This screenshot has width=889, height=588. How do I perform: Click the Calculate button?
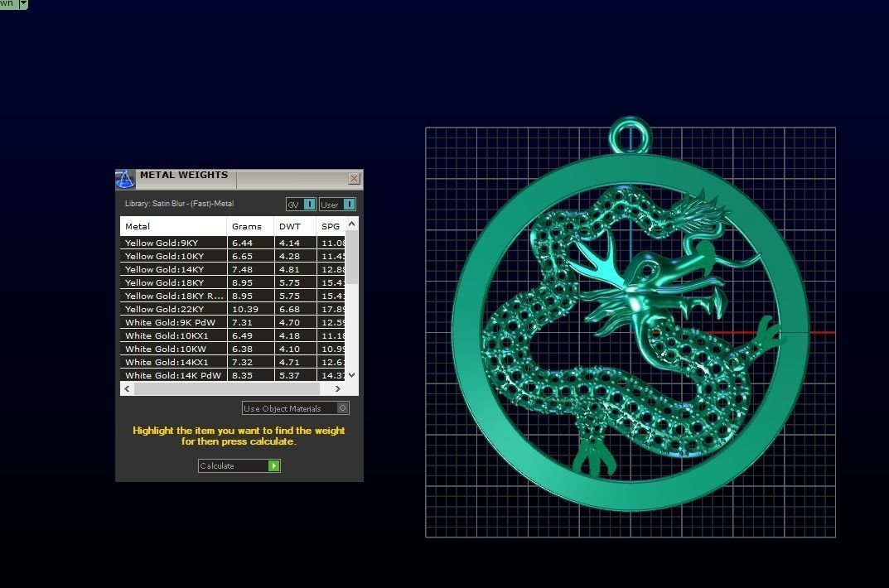[x=239, y=465]
